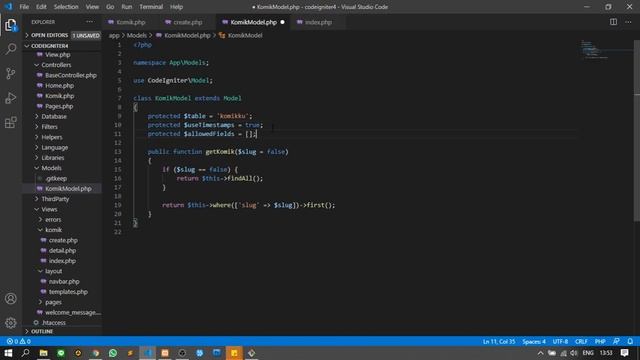Collapse the layout folder
The height and width of the screenshot is (360, 640).
(53, 271)
